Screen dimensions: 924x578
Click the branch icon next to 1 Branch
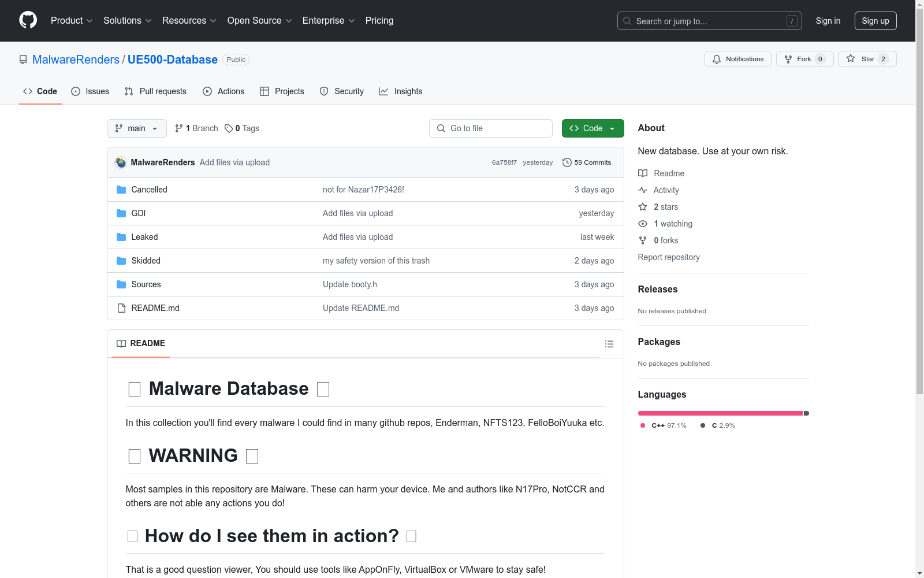[179, 128]
